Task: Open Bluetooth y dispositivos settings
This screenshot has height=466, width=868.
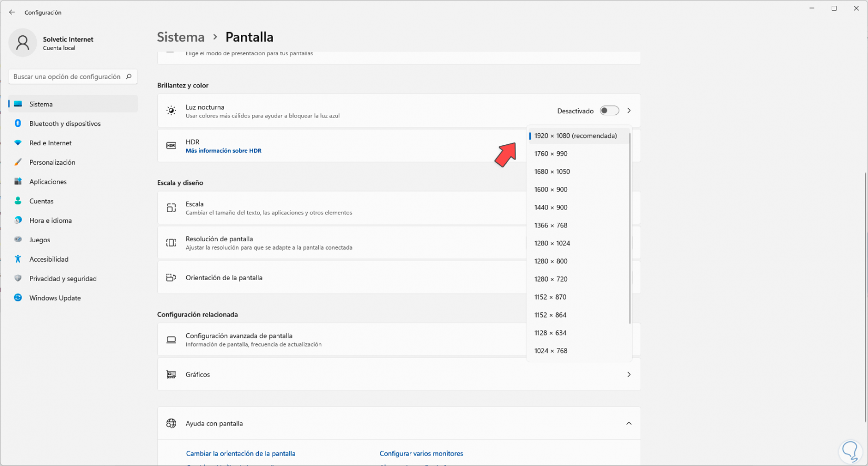Action: coord(65,124)
